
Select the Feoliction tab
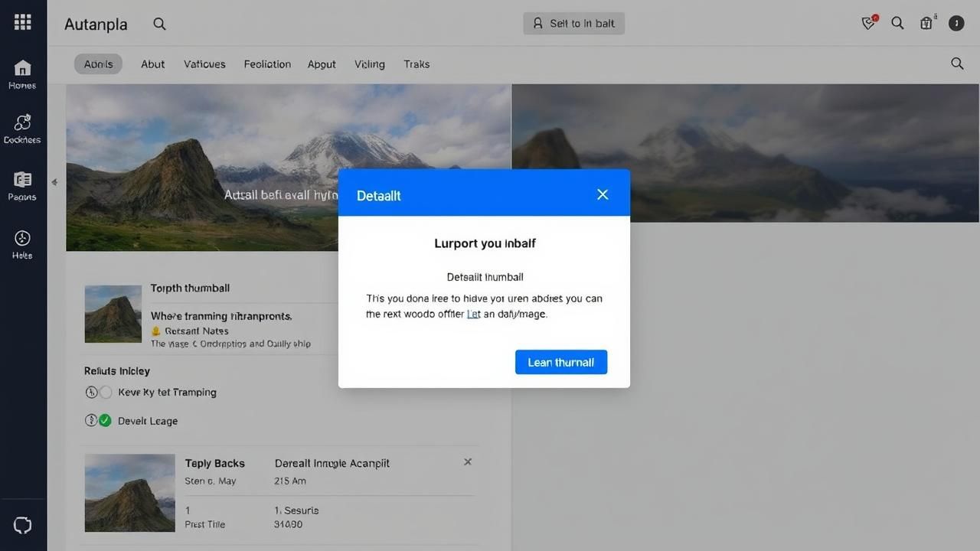[267, 64]
